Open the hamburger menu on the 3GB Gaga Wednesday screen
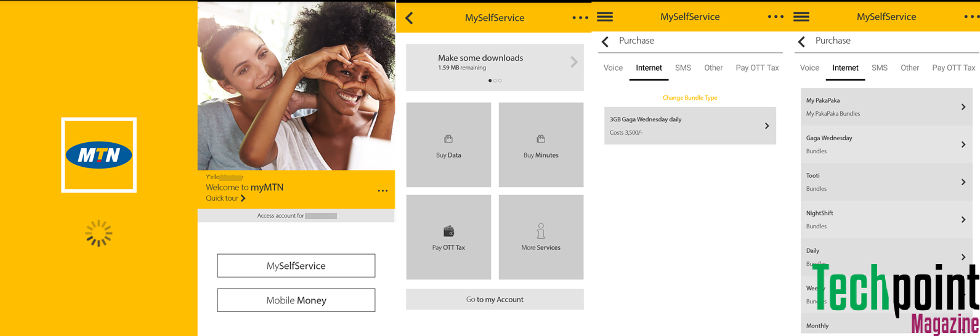This screenshot has width=980, height=336. click(605, 17)
